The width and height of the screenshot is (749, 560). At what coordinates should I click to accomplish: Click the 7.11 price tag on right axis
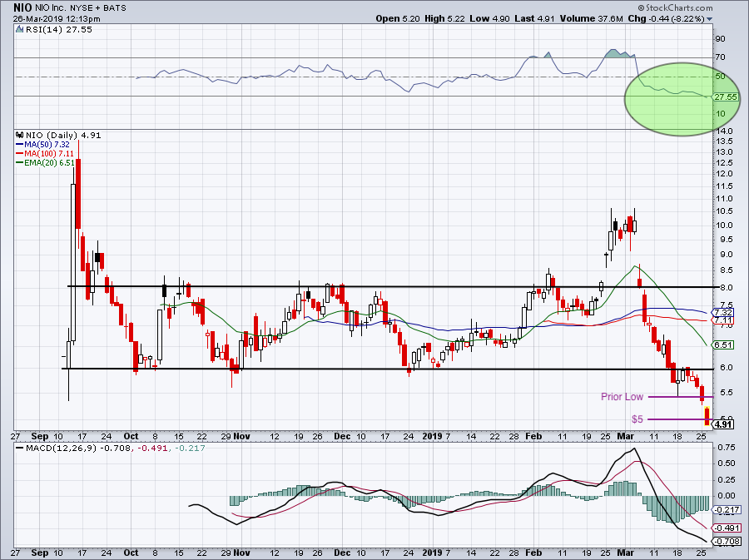click(723, 320)
